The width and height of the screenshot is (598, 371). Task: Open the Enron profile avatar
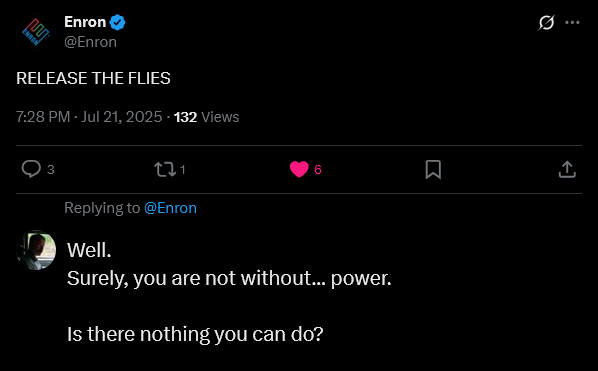point(36,32)
